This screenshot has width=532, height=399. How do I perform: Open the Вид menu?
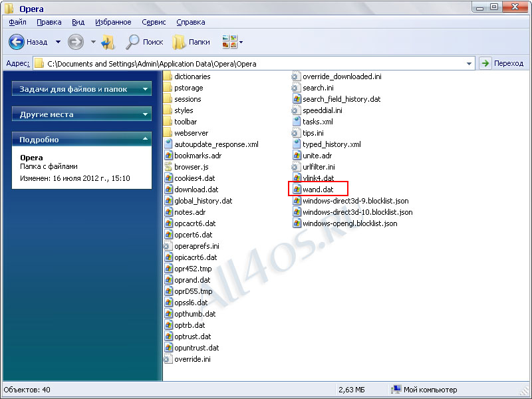(78, 22)
